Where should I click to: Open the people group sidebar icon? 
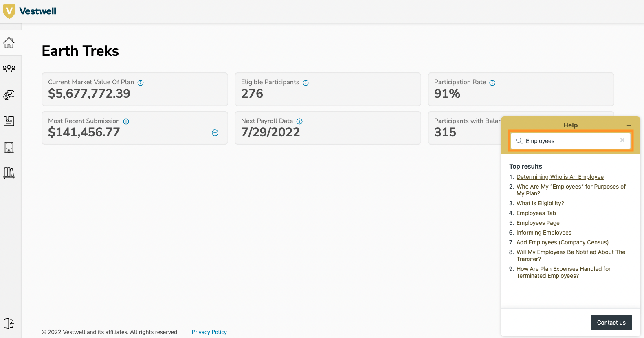click(x=9, y=69)
